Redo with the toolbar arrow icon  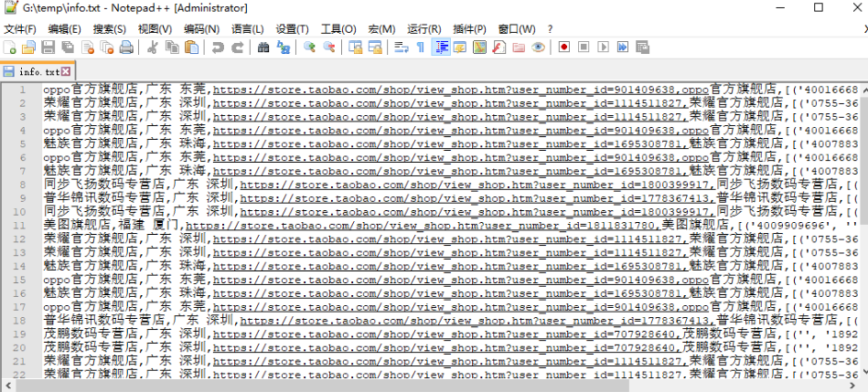tap(238, 48)
